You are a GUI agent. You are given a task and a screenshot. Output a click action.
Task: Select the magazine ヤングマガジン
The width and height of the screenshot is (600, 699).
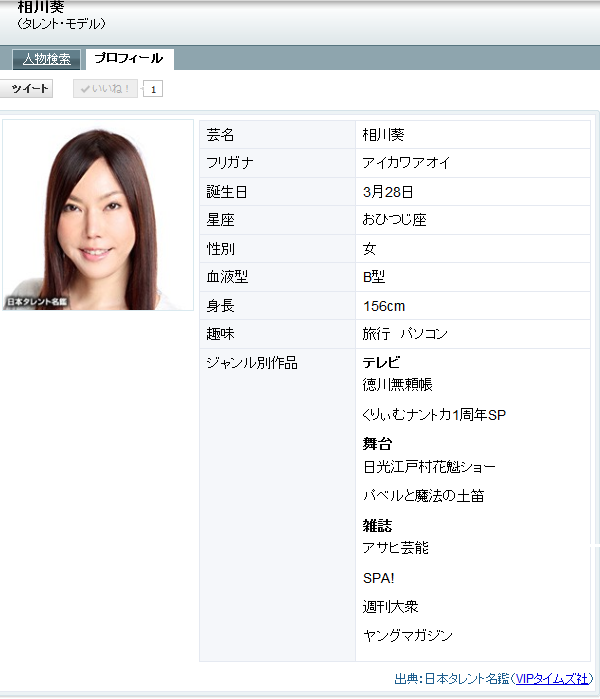coord(407,636)
